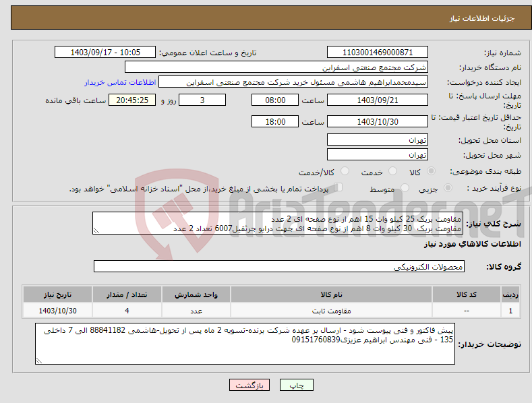Click the remaining days field showing 3

(x=202, y=100)
